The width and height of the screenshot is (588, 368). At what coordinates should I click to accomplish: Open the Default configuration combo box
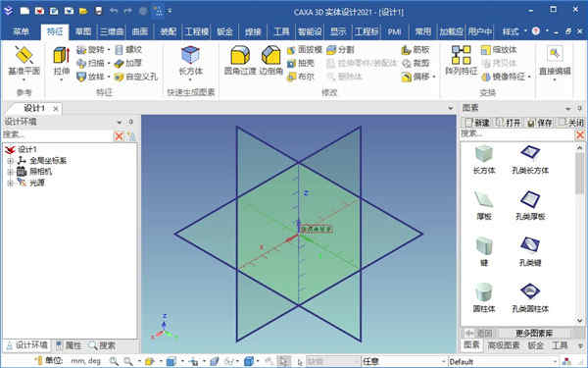(504, 361)
